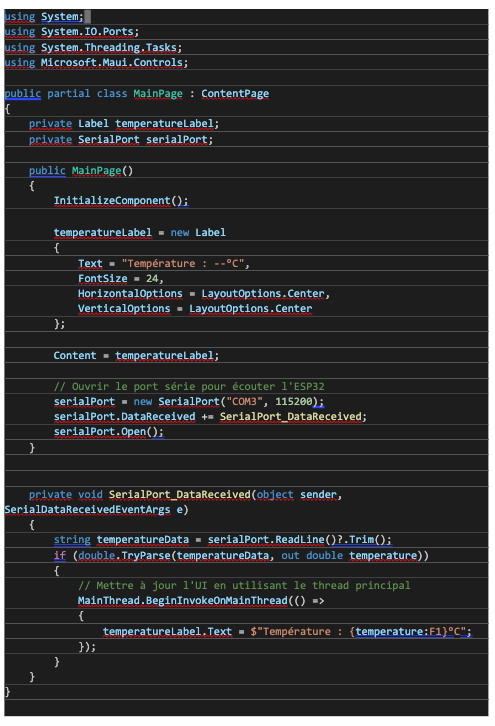
Task: Click the System.Threading.Tasks namespace
Action: 109,47
